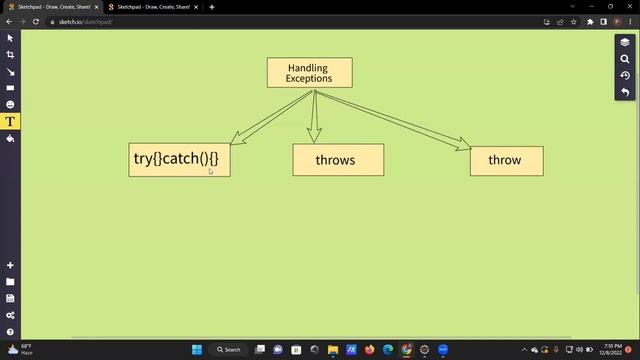Select the Handling Exceptions box
This screenshot has width=640, height=360.
coord(310,73)
